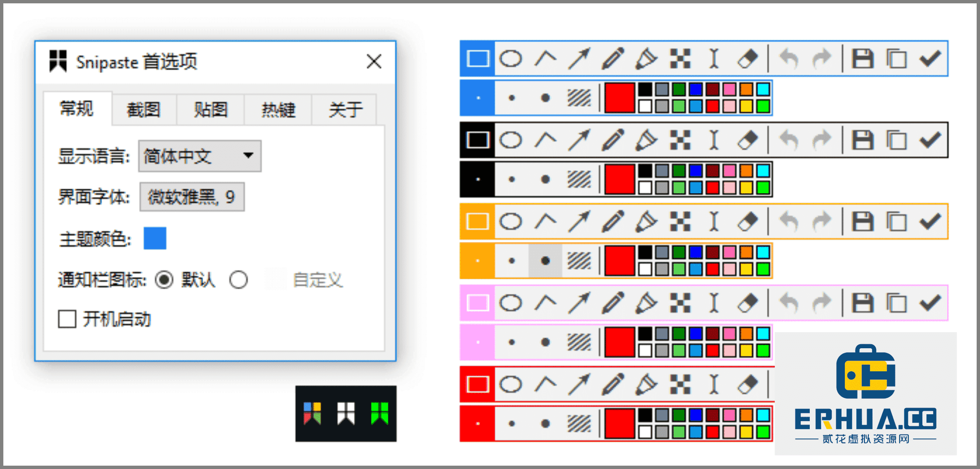Pick the Pencil tool in the orange toolbar
Viewport: 980px width, 469px height.
[x=613, y=221]
